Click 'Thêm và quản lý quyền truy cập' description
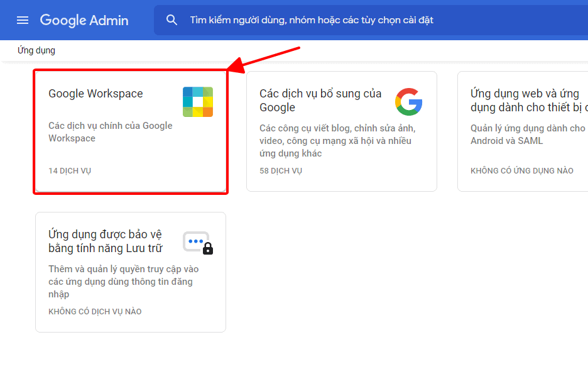588x386 pixels. click(123, 282)
